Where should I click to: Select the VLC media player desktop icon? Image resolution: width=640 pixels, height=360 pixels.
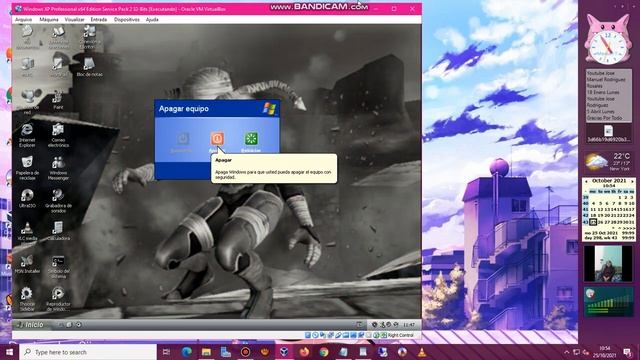click(x=27, y=231)
